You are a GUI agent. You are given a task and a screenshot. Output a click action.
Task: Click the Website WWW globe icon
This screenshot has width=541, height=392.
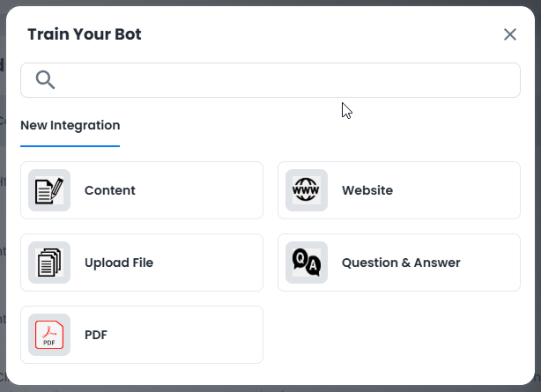pyautogui.click(x=306, y=190)
